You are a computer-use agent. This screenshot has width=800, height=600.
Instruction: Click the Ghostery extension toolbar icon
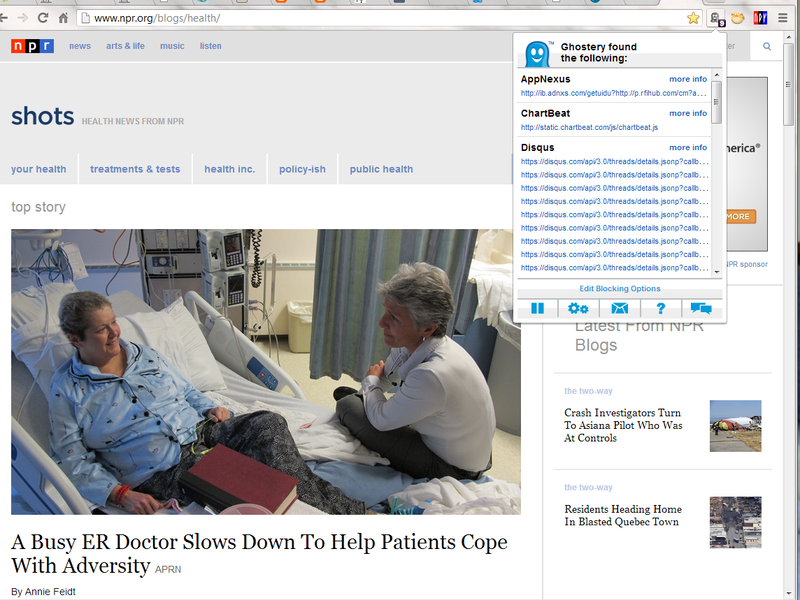pos(716,19)
